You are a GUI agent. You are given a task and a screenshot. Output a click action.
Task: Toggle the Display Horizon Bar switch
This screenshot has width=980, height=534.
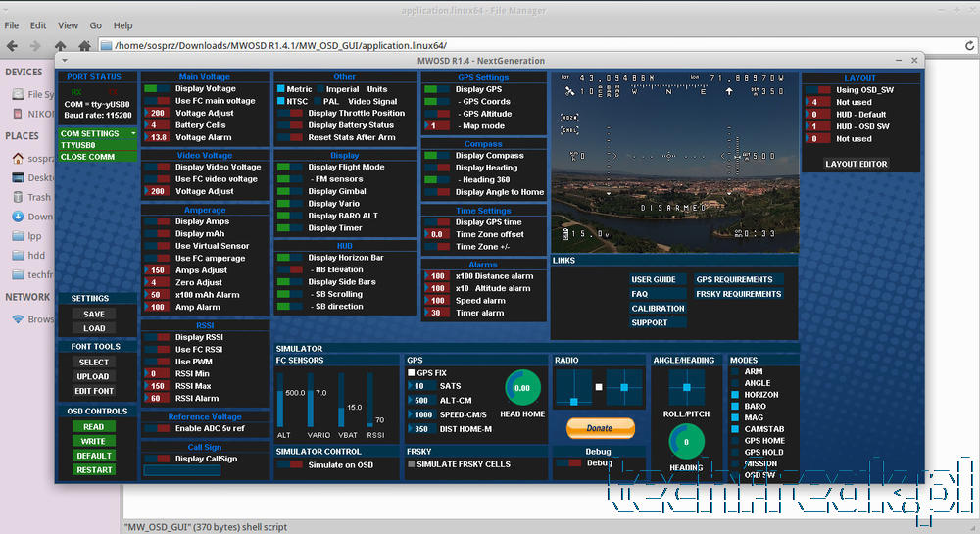[290, 258]
